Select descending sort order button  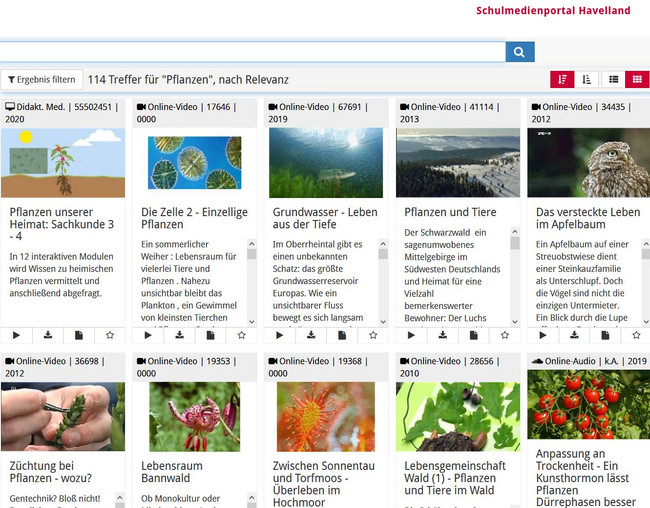tap(562, 79)
